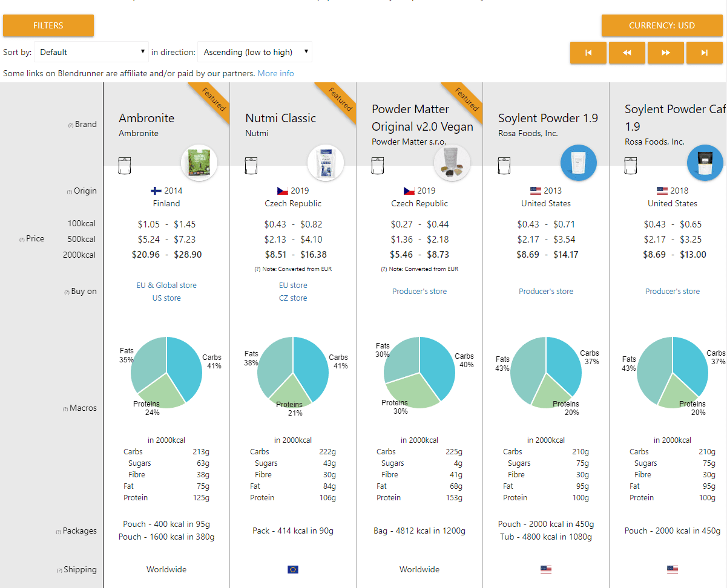
Task: Open the More info affiliate link
Action: tap(275, 73)
